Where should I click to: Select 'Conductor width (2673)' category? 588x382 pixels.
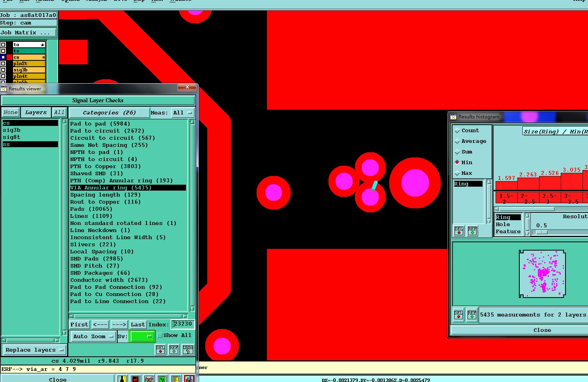(x=109, y=280)
